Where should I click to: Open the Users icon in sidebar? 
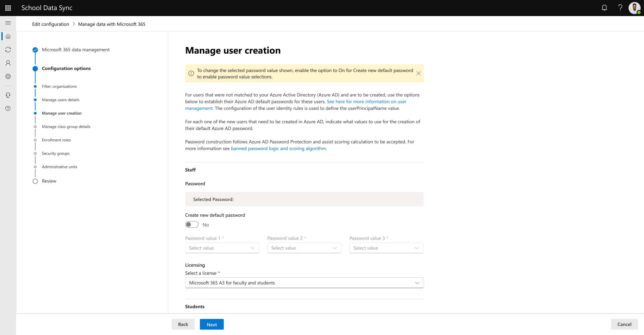click(x=8, y=63)
